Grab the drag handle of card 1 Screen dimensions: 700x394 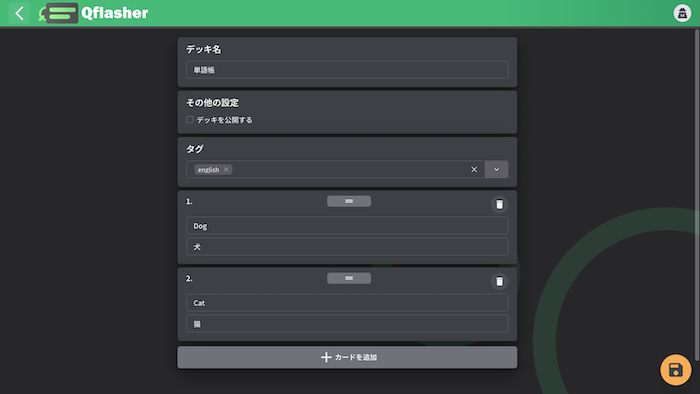pos(349,201)
